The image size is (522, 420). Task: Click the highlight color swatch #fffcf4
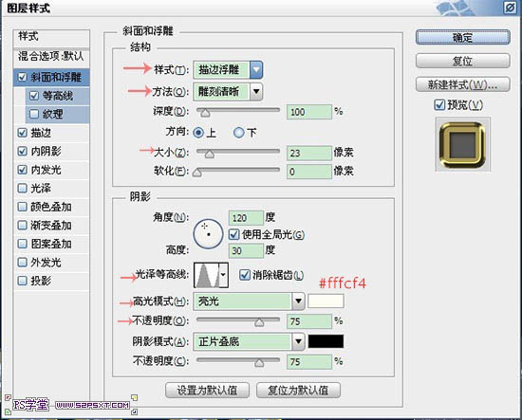(x=326, y=301)
